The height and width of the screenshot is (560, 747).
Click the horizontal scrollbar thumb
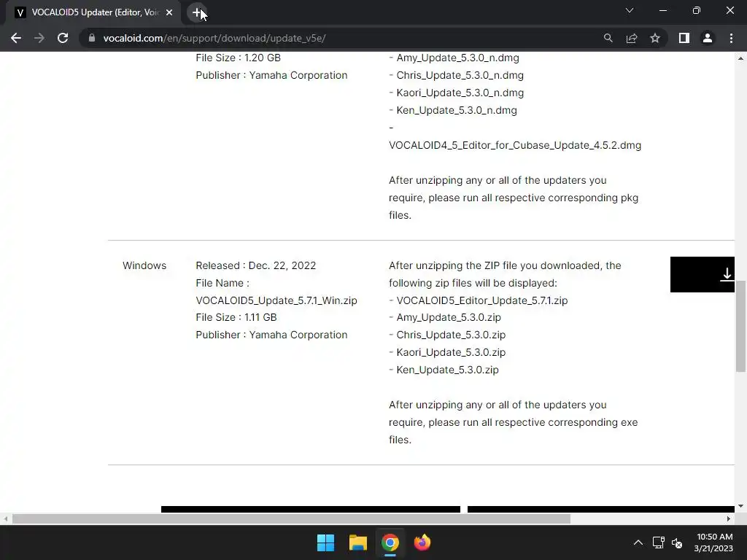coord(291,518)
